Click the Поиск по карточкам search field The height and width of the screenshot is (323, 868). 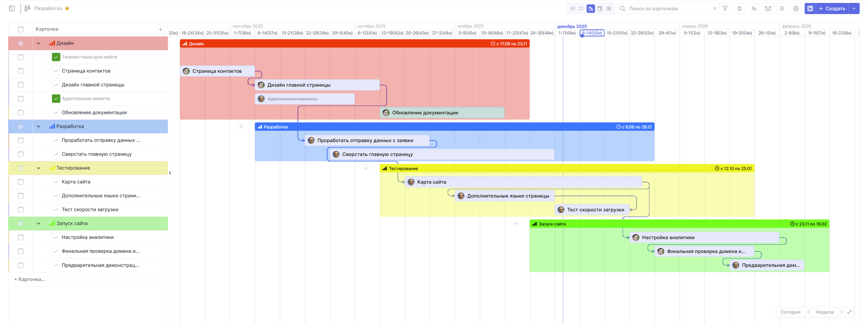pos(668,9)
